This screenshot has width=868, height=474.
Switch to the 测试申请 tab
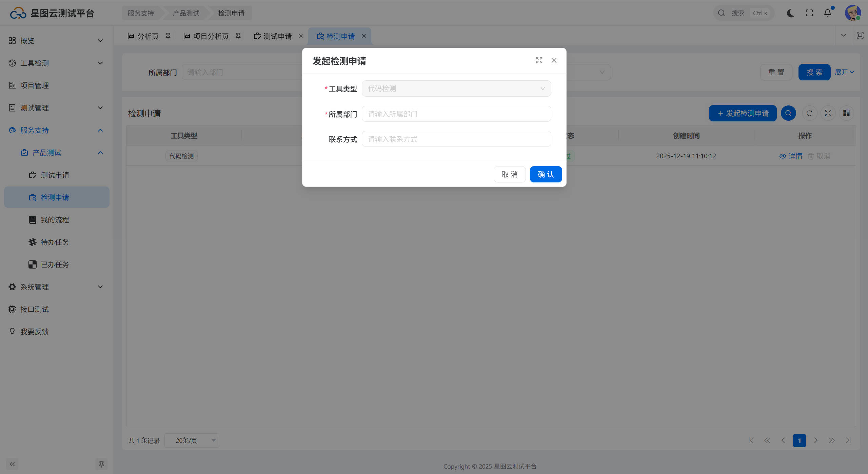[x=277, y=36]
